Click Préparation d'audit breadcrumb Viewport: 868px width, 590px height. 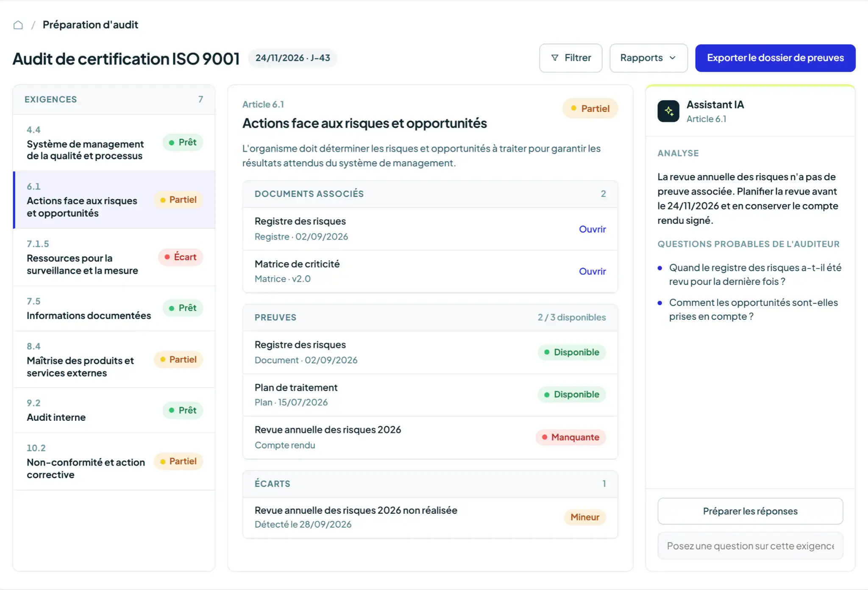pyautogui.click(x=90, y=25)
